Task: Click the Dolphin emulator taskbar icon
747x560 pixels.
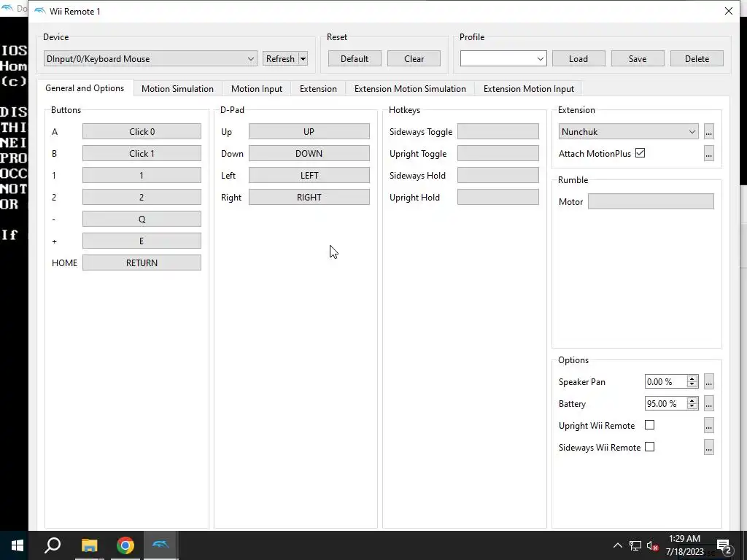Action: [x=160, y=545]
